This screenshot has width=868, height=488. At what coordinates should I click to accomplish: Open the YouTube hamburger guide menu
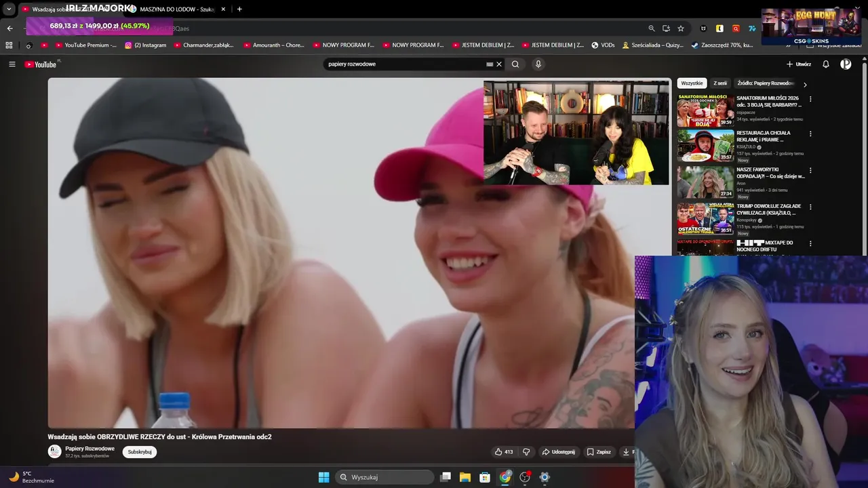12,64
